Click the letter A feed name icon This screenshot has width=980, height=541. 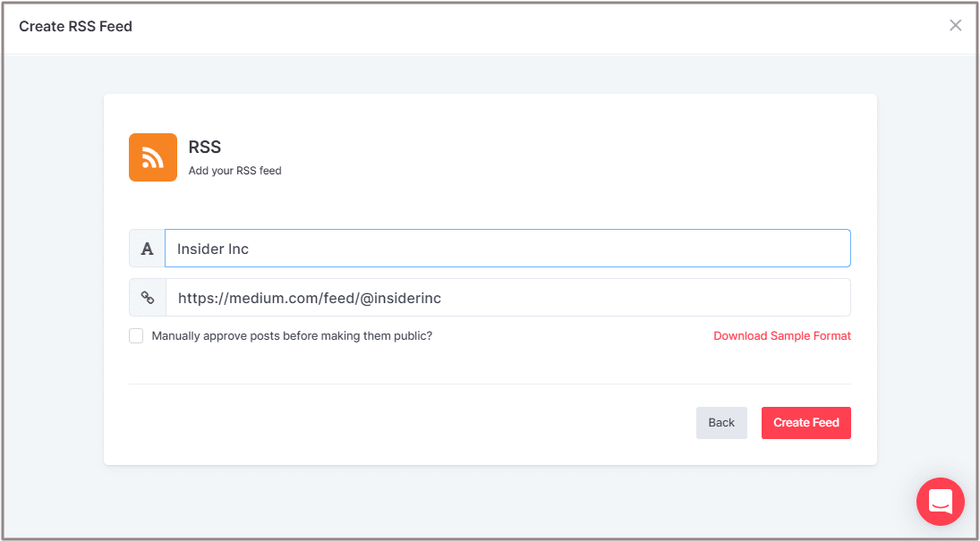[x=148, y=249]
